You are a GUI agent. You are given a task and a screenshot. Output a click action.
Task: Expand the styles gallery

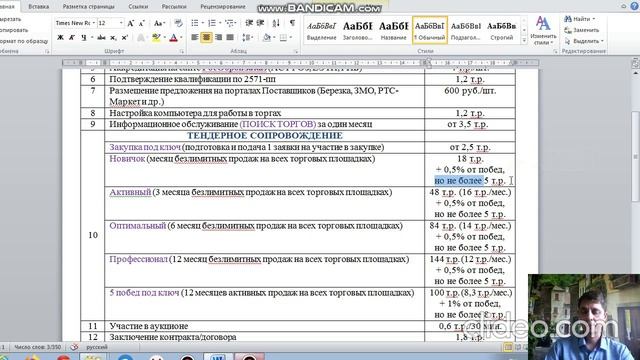click(x=524, y=41)
